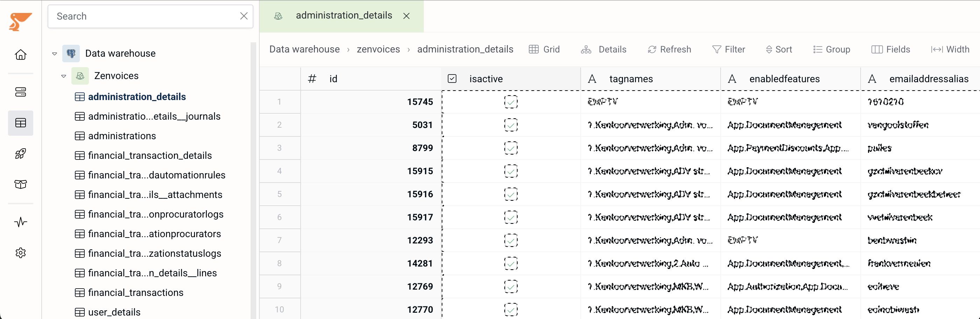980x319 pixels.
Task: Open the settings gear in the sidebar
Action: coord(21,253)
